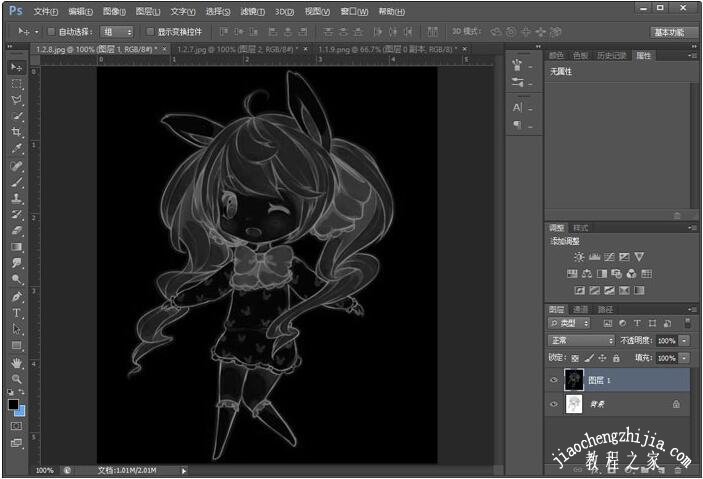
Task: Select the Clone Stamp tool
Action: tap(16, 198)
